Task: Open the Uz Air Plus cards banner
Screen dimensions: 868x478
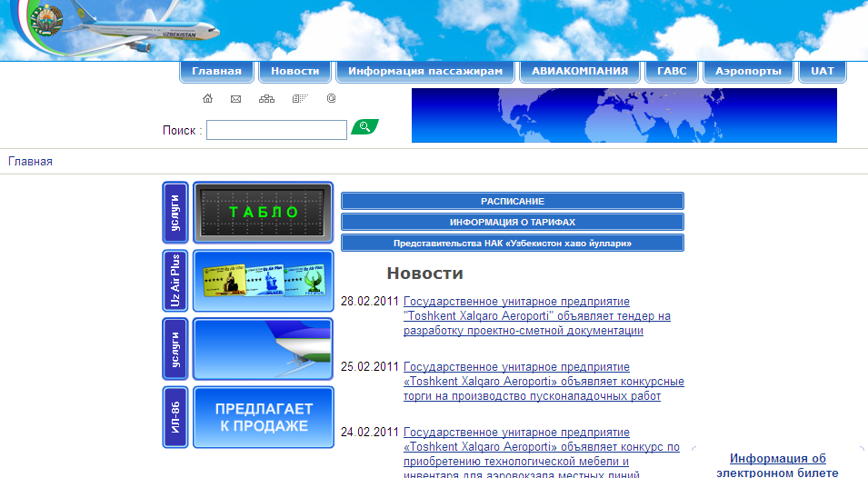Action: point(263,281)
